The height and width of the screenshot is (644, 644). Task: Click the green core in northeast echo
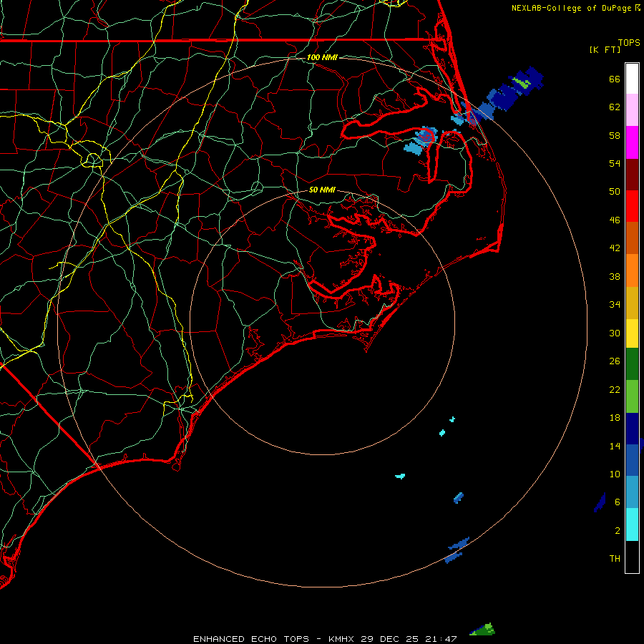click(522, 82)
